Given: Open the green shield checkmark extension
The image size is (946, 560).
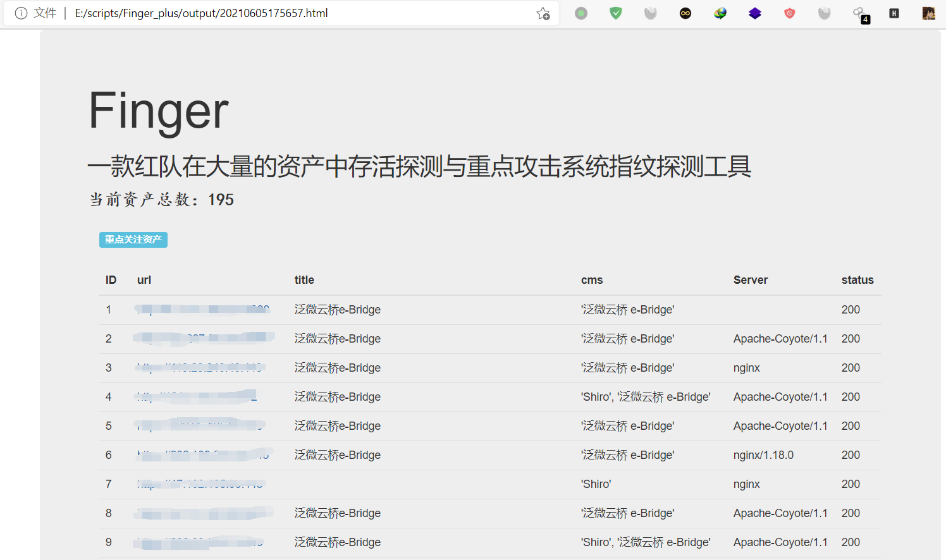Looking at the screenshot, I should tap(616, 13).
